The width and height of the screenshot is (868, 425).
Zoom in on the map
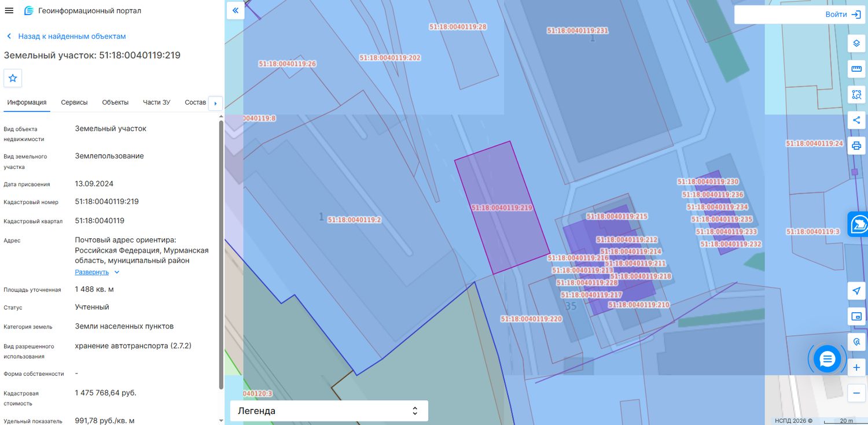pyautogui.click(x=856, y=368)
